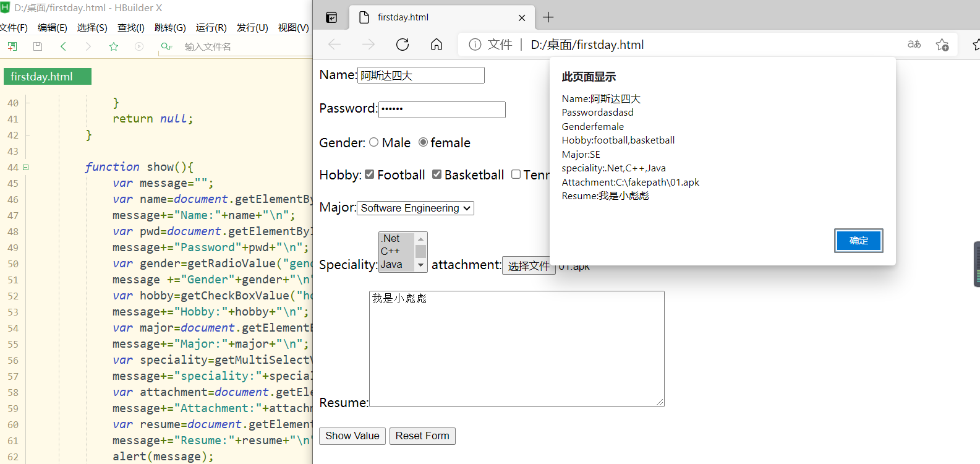
Task: Open the 视图(V) menu
Action: (x=293, y=27)
